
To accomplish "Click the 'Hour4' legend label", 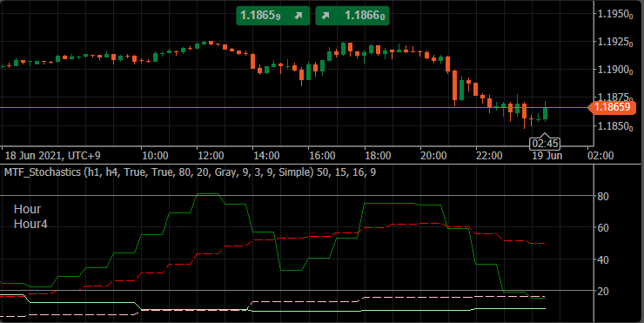I will 30,224.
